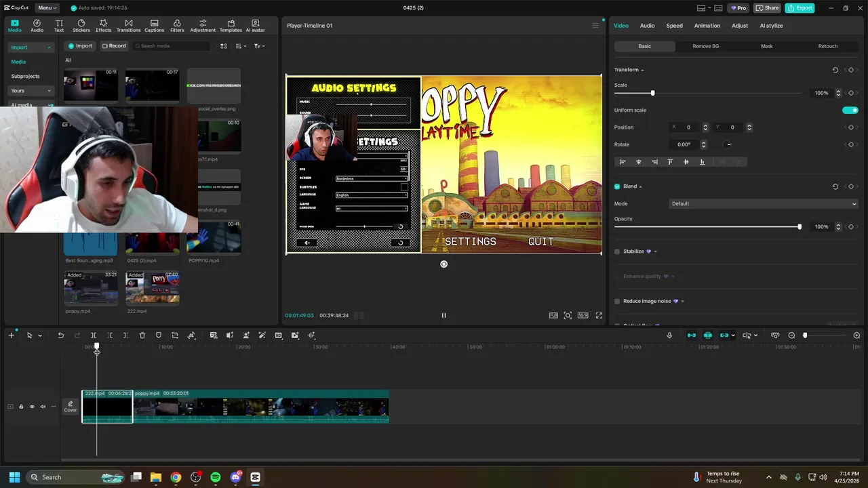Undo the last timeline action

click(x=60, y=335)
